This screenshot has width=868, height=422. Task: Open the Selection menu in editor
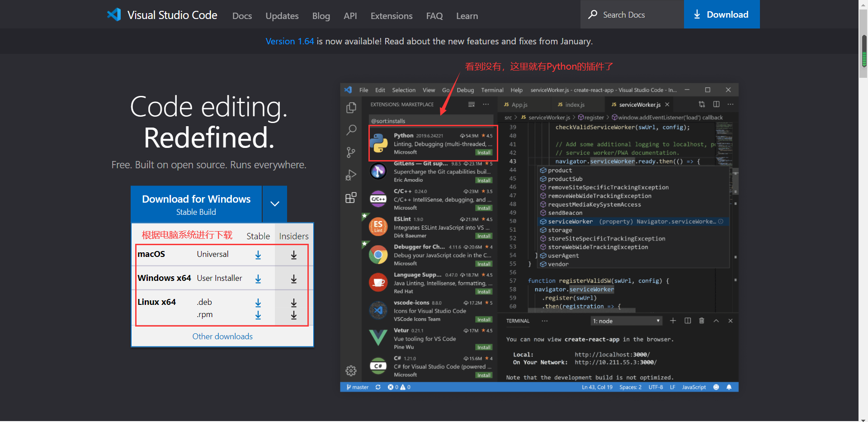coord(404,90)
